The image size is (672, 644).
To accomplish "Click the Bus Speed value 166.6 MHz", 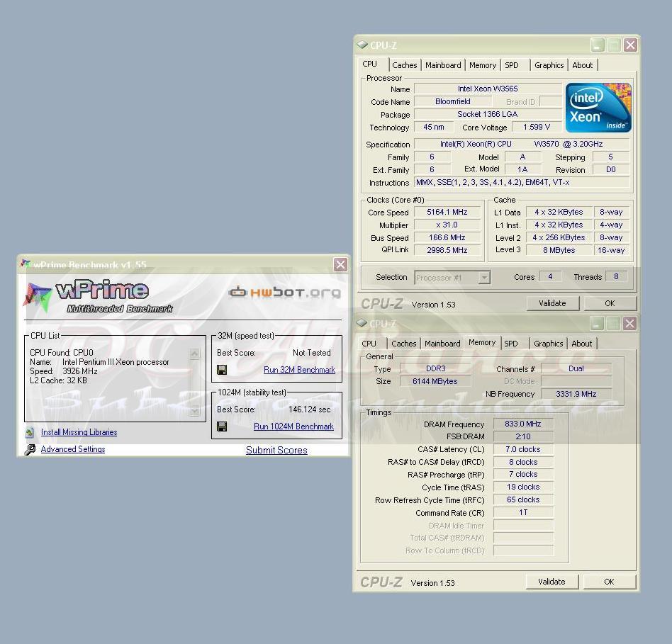I will pyautogui.click(x=447, y=237).
